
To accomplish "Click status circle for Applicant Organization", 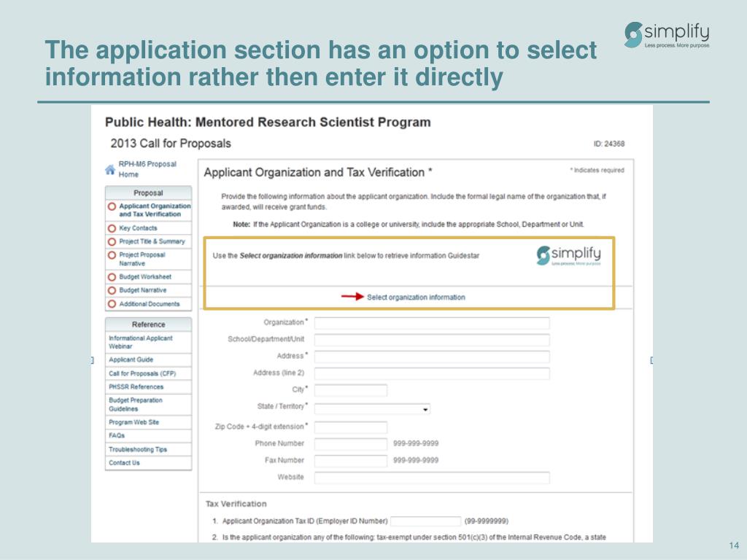I will [x=112, y=206].
